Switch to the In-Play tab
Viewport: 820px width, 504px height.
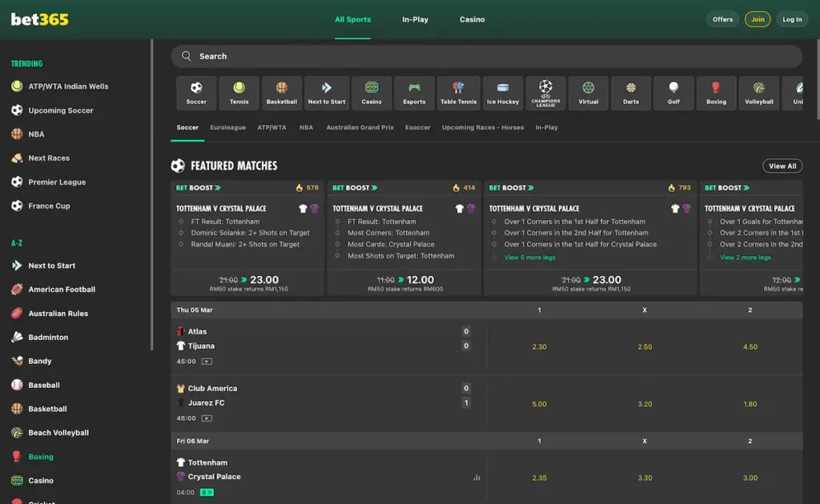coord(415,18)
